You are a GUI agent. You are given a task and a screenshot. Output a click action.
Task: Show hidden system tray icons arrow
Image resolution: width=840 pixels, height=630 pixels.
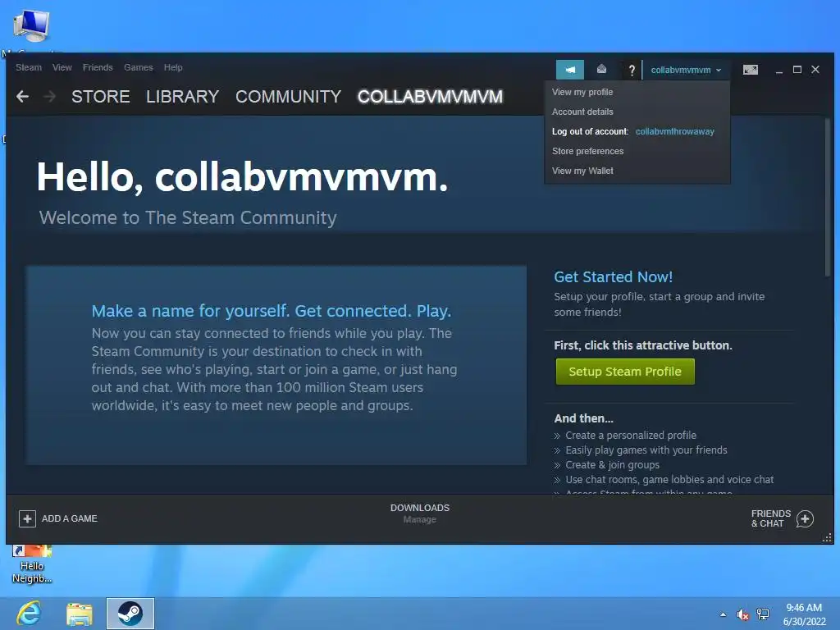pos(724,614)
